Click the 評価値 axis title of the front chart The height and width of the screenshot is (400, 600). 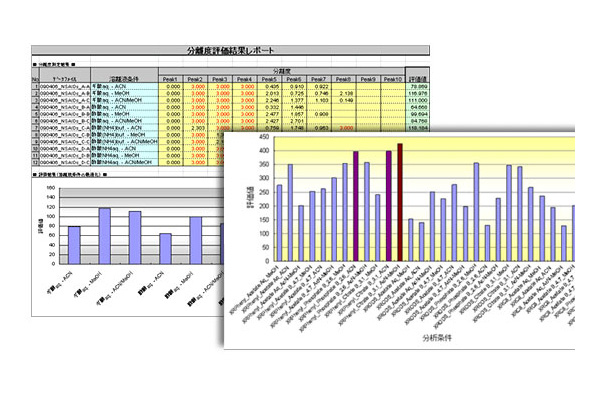coord(251,198)
